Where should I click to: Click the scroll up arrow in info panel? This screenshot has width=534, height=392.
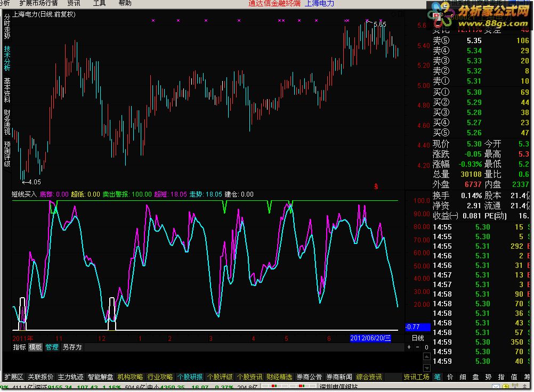coord(427,356)
